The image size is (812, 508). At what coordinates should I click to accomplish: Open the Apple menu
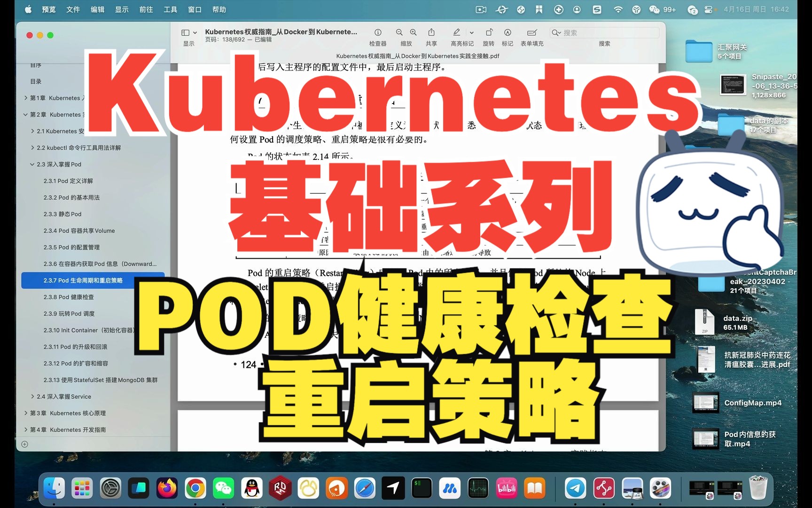coord(28,9)
